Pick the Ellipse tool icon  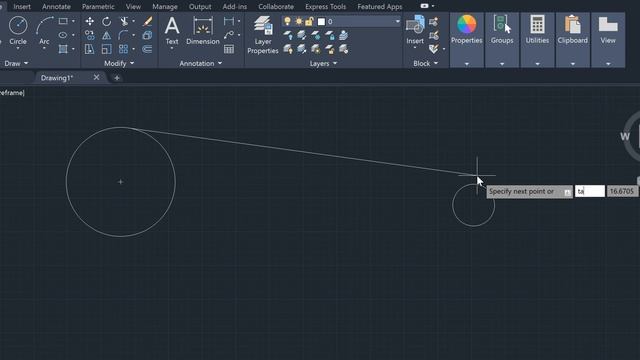63,35
